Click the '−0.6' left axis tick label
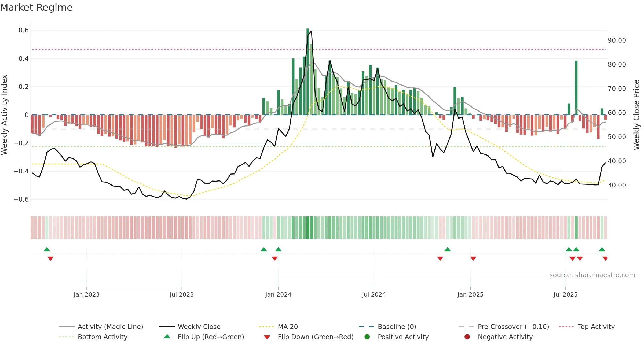Image resolution: width=644 pixels, height=362 pixels. point(21,199)
